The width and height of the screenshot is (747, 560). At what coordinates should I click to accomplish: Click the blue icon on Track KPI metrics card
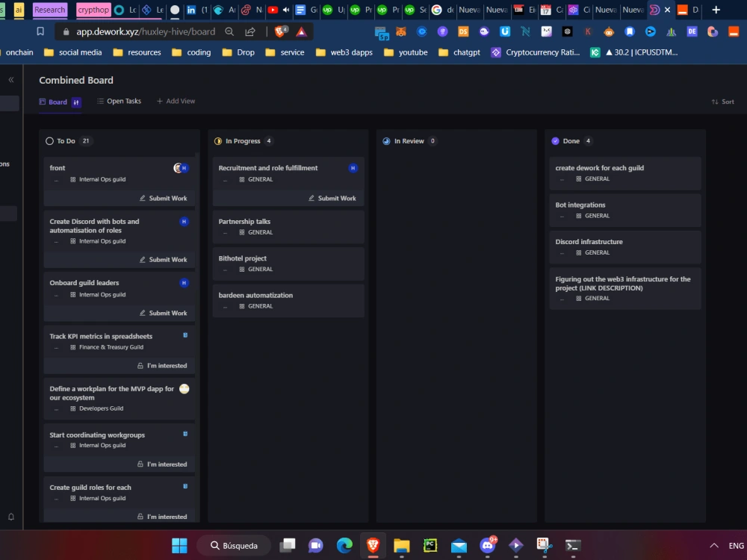pyautogui.click(x=185, y=335)
